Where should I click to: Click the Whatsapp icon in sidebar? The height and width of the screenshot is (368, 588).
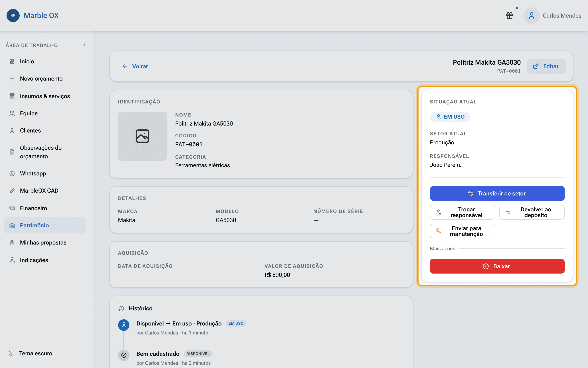(12, 174)
